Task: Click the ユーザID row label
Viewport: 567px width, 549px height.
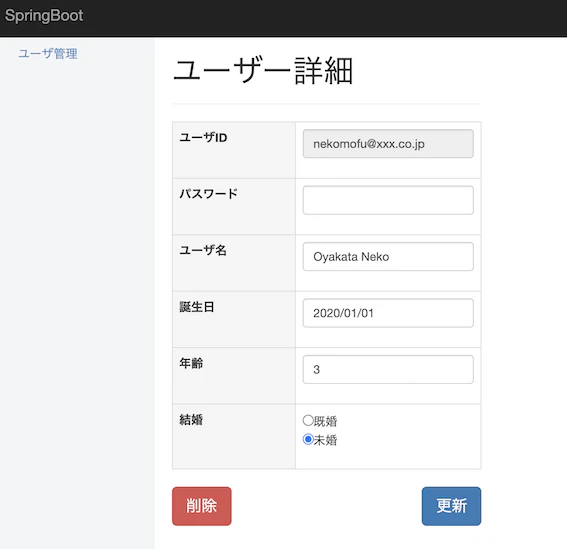Action: tap(203, 137)
